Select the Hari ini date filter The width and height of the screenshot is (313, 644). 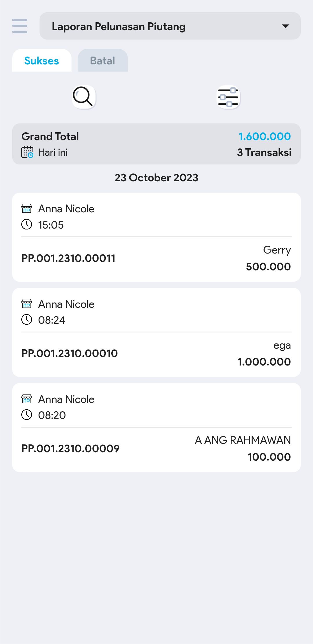point(53,152)
